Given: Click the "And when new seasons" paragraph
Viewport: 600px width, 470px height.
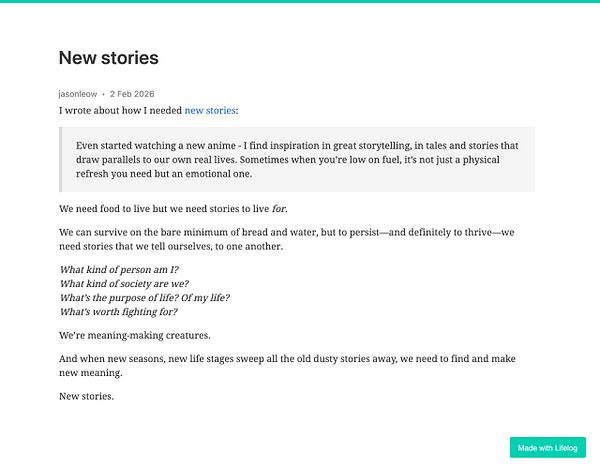Looking at the screenshot, I should 280,365.
